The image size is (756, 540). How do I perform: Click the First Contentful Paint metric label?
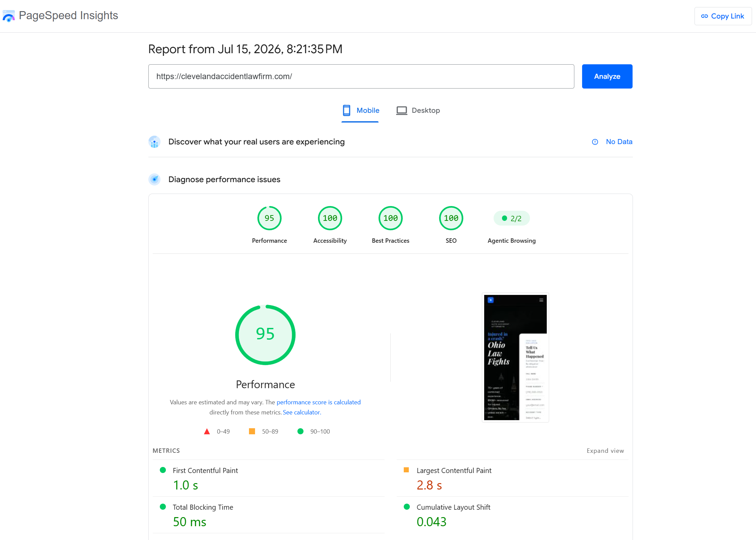[205, 471]
